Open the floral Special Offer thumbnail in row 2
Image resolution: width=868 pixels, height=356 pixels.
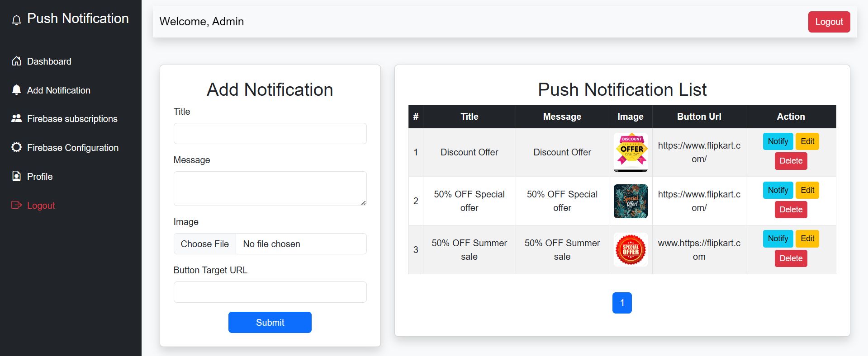631,201
